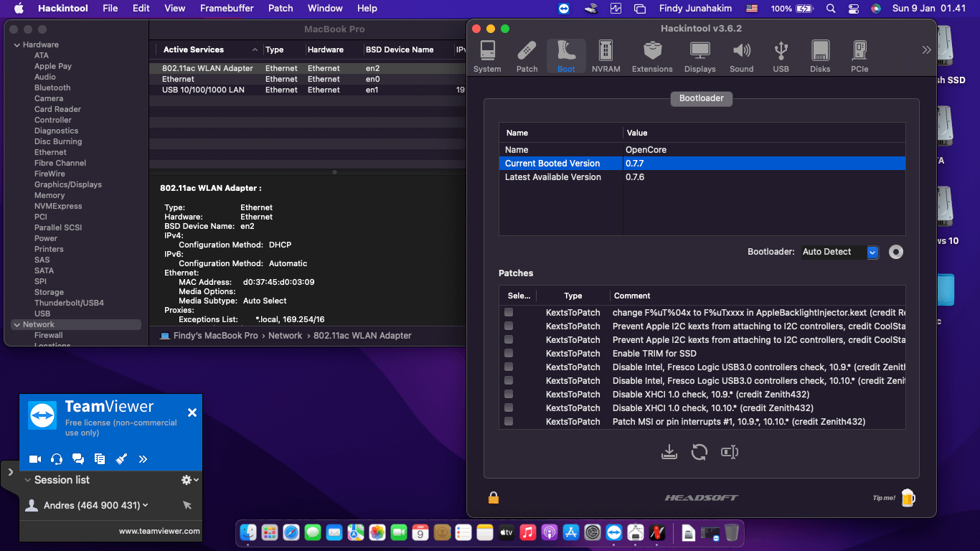Click the refresh icon below the Patches table
The height and width of the screenshot is (551, 980).
pyautogui.click(x=699, y=452)
